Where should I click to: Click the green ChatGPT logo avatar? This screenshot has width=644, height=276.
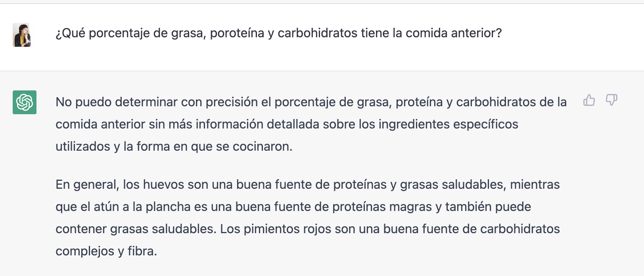click(x=25, y=102)
